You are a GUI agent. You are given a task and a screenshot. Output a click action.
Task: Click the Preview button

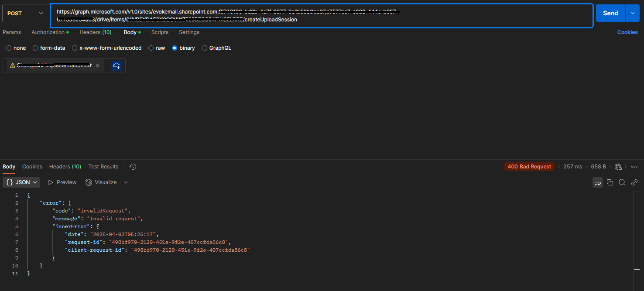[x=62, y=182]
